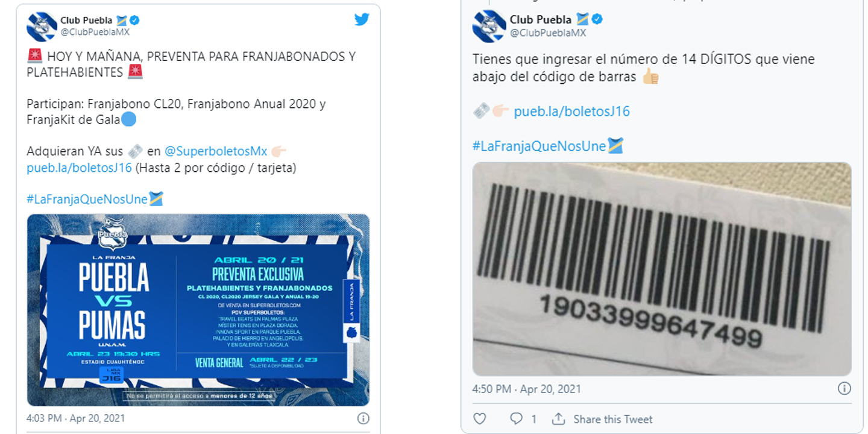Click verified badge in left tweet header

click(134, 20)
